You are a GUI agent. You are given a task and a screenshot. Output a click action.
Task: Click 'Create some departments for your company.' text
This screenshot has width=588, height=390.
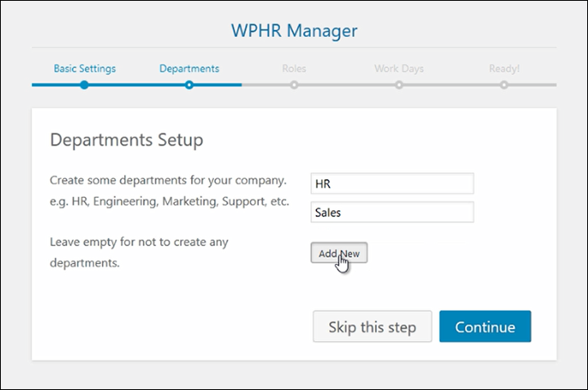pos(168,181)
